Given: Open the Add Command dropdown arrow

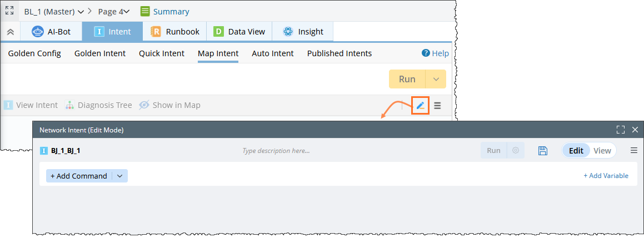Looking at the screenshot, I should coord(121,176).
